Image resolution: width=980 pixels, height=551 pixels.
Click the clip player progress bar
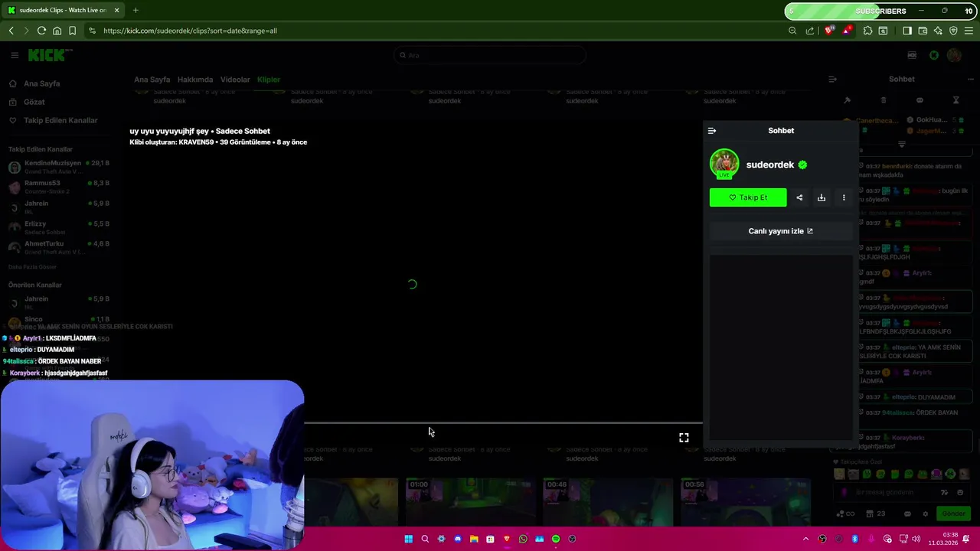(x=503, y=422)
